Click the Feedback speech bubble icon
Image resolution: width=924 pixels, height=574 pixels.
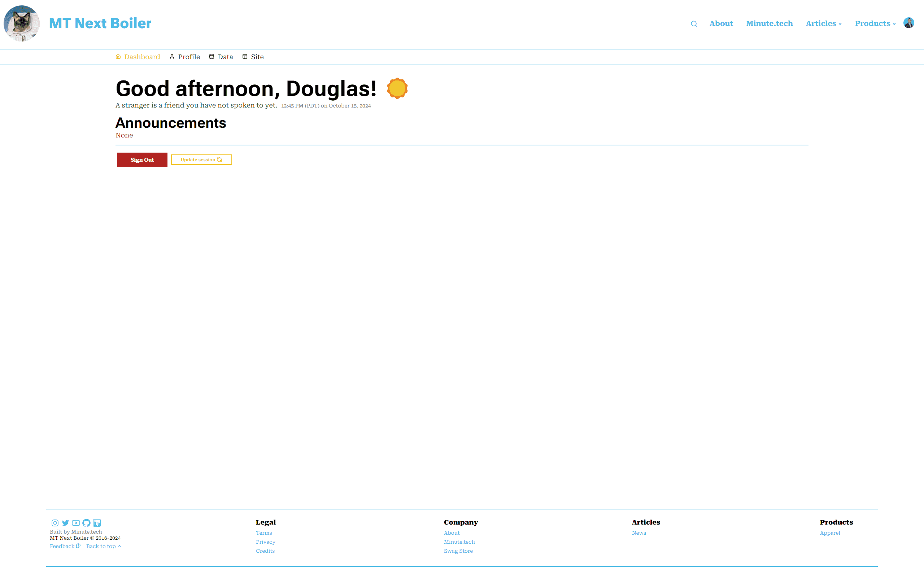click(78, 546)
